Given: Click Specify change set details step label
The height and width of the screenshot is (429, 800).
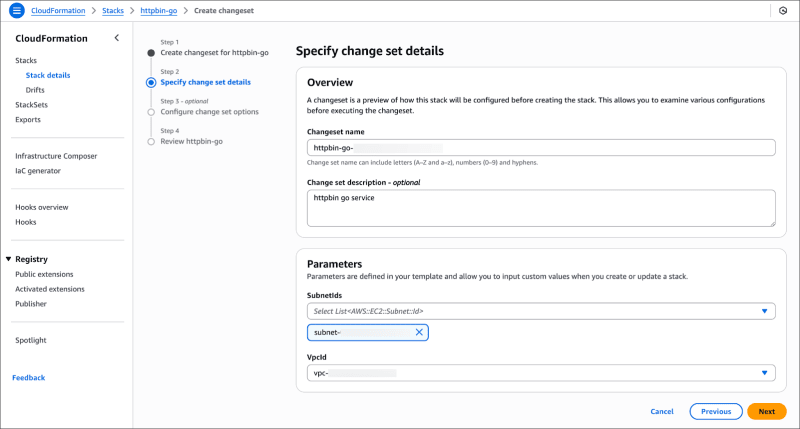Looking at the screenshot, I should [206, 82].
